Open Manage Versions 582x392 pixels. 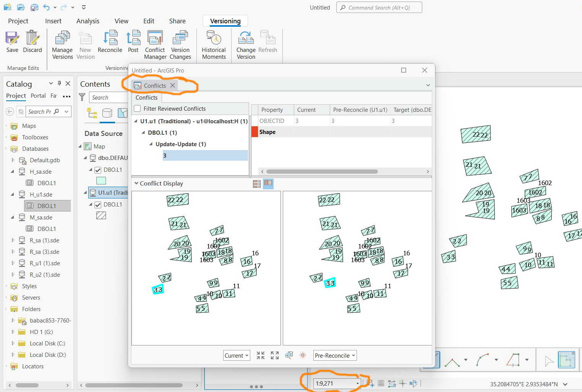(62, 45)
